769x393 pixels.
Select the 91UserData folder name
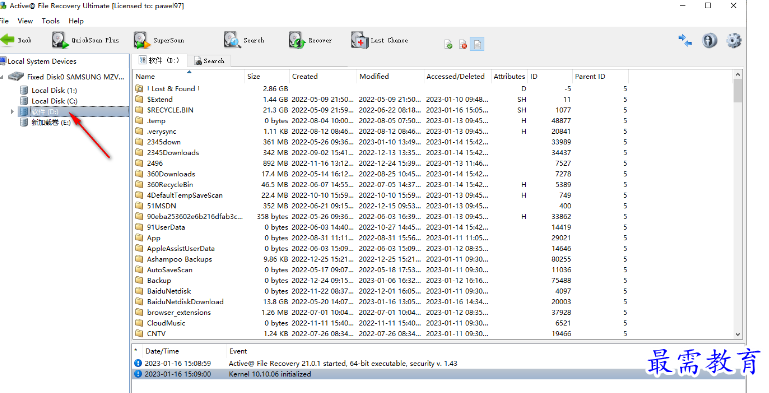coord(166,227)
